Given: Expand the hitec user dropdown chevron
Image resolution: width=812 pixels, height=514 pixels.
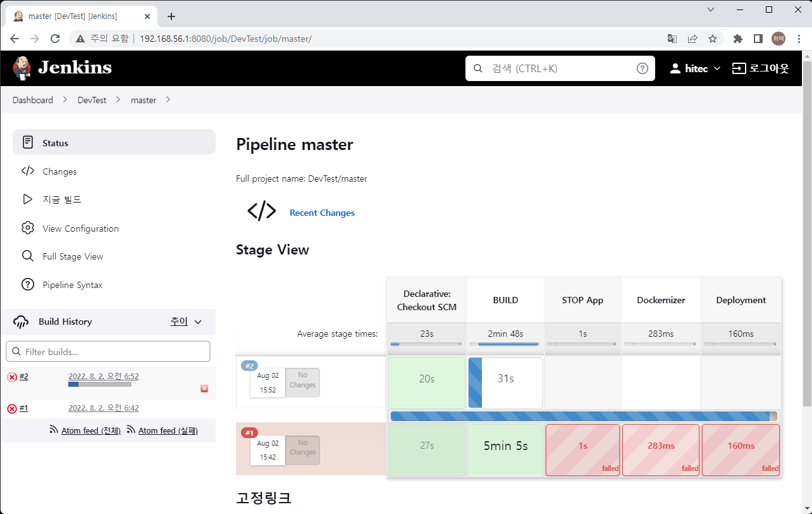Looking at the screenshot, I should point(717,68).
